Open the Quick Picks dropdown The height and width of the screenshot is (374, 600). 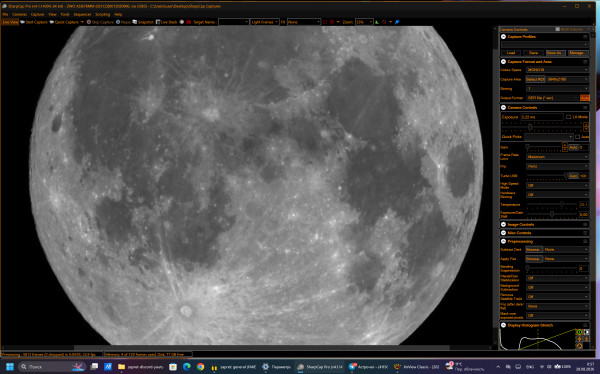click(549, 137)
